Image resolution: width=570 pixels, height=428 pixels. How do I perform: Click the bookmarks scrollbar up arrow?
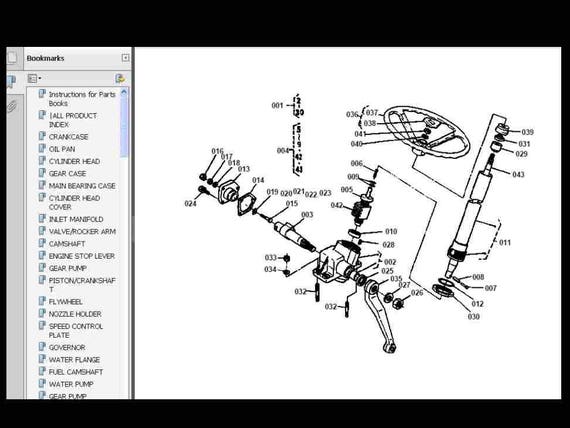coord(124,92)
